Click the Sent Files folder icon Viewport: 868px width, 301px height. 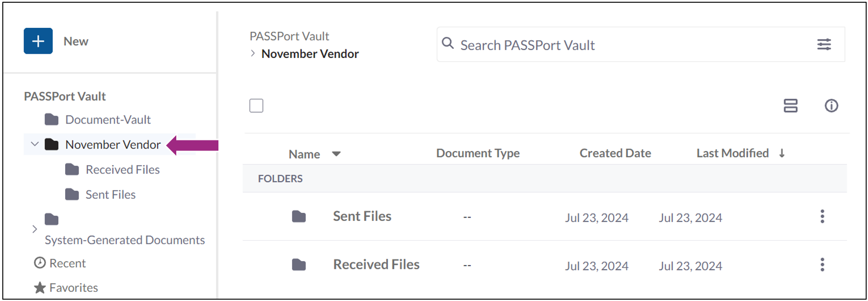point(298,216)
